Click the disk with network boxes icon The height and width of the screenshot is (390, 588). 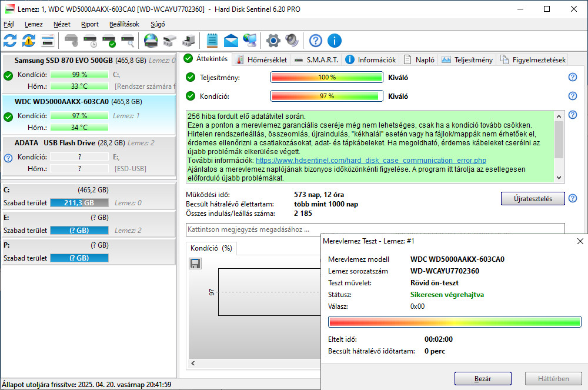coord(170,41)
